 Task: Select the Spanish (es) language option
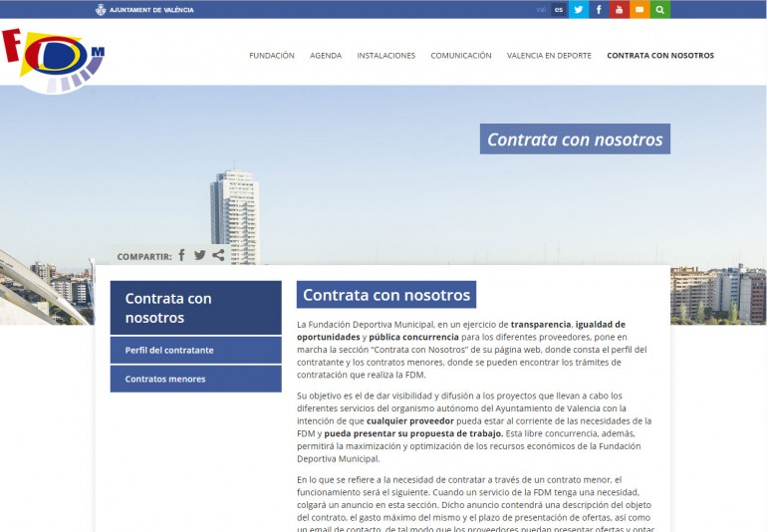coord(559,9)
